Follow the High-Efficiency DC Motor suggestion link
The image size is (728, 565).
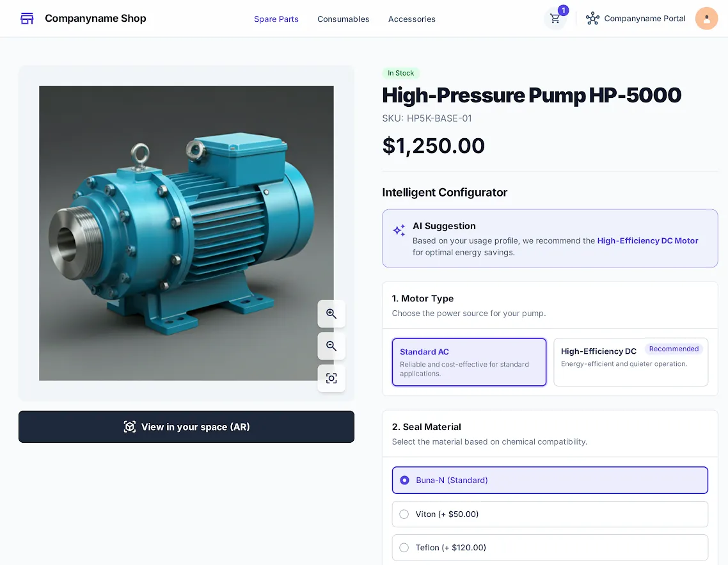click(647, 241)
